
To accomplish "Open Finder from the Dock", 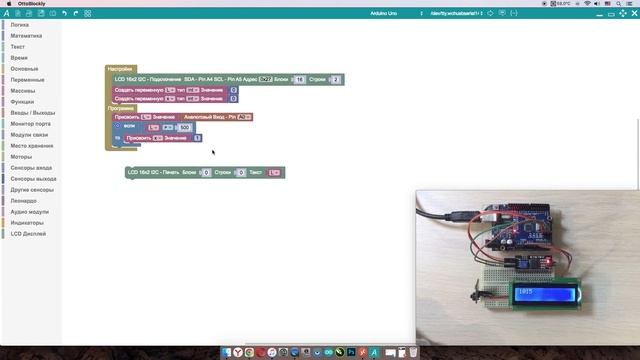I will click(226, 352).
